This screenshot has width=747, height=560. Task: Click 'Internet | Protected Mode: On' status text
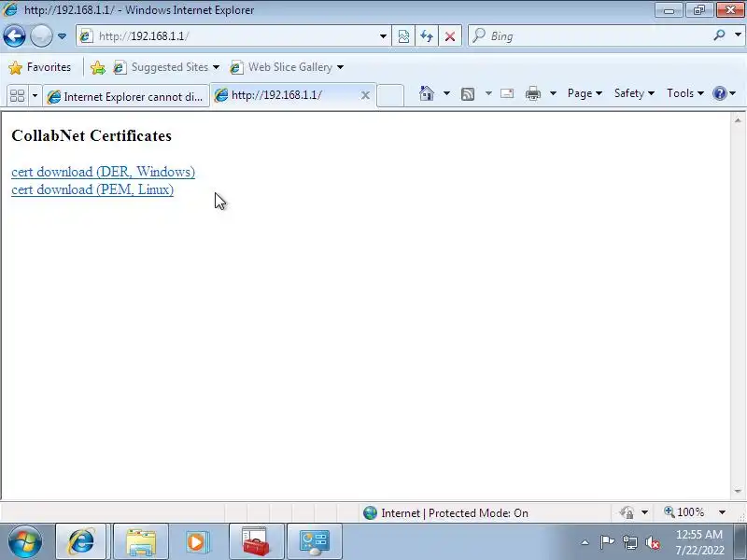(x=455, y=512)
